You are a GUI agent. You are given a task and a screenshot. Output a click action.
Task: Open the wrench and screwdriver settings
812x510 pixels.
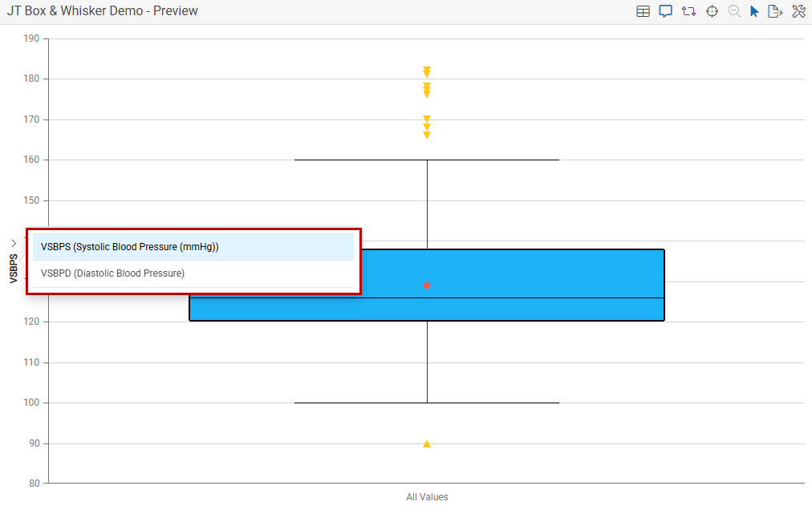[x=798, y=11]
